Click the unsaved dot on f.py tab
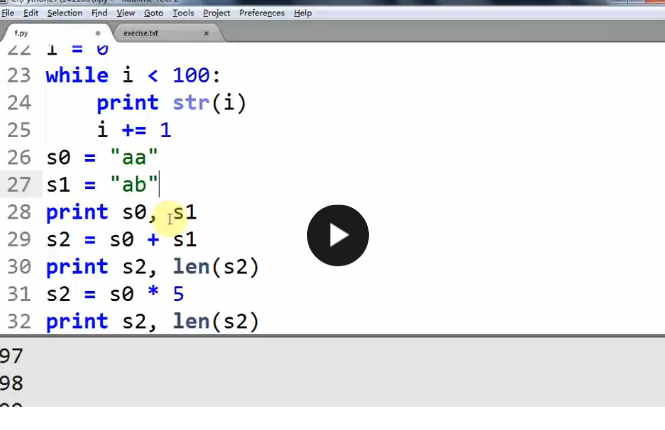 click(98, 33)
